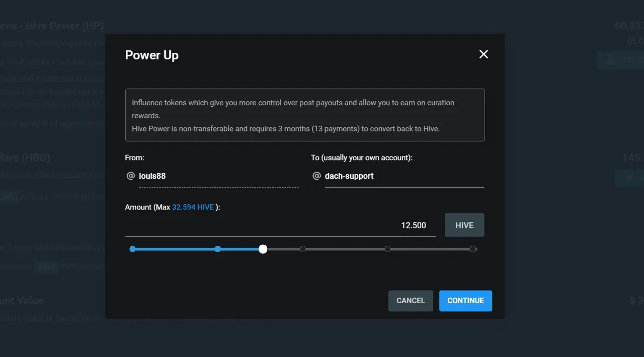Click the white slider handle
This screenshot has height=357, width=644.
[263, 249]
